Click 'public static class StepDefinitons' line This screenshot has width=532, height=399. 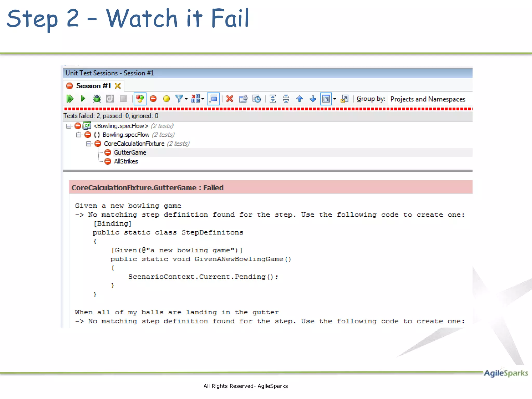168,232
